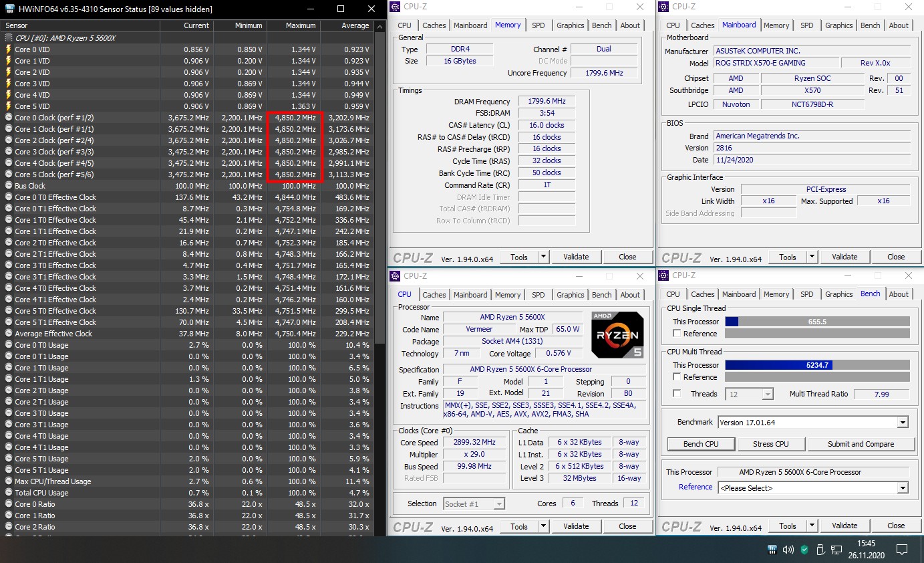Click the CPU-Z title icon in Bench window
This screenshot has height=563, width=924.
(664, 275)
